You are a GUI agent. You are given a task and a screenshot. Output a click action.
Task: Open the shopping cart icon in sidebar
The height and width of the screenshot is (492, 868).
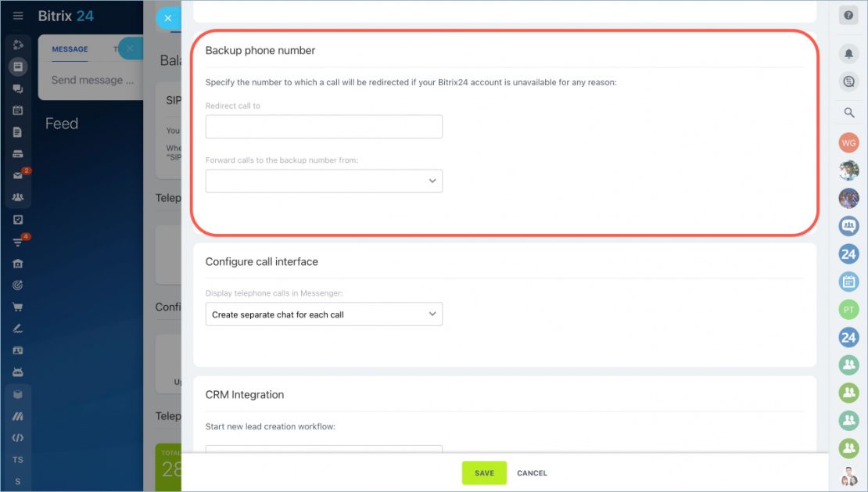[18, 307]
